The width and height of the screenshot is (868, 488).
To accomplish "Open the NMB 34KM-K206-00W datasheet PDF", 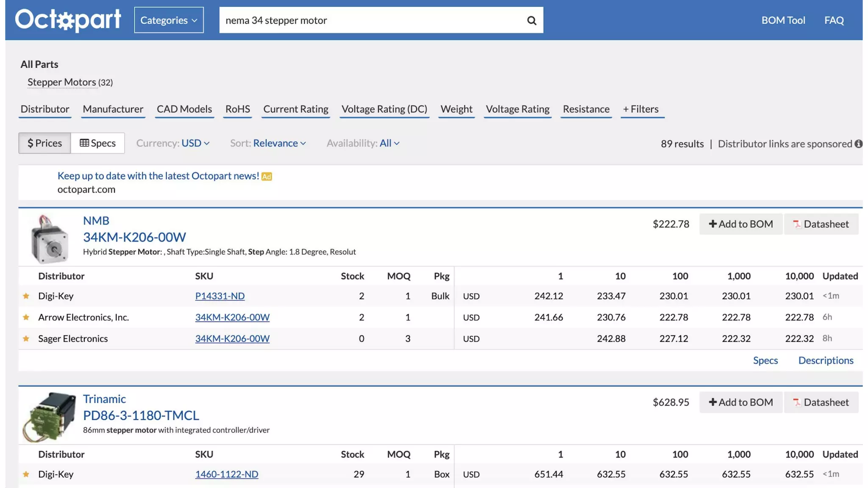I will point(821,224).
